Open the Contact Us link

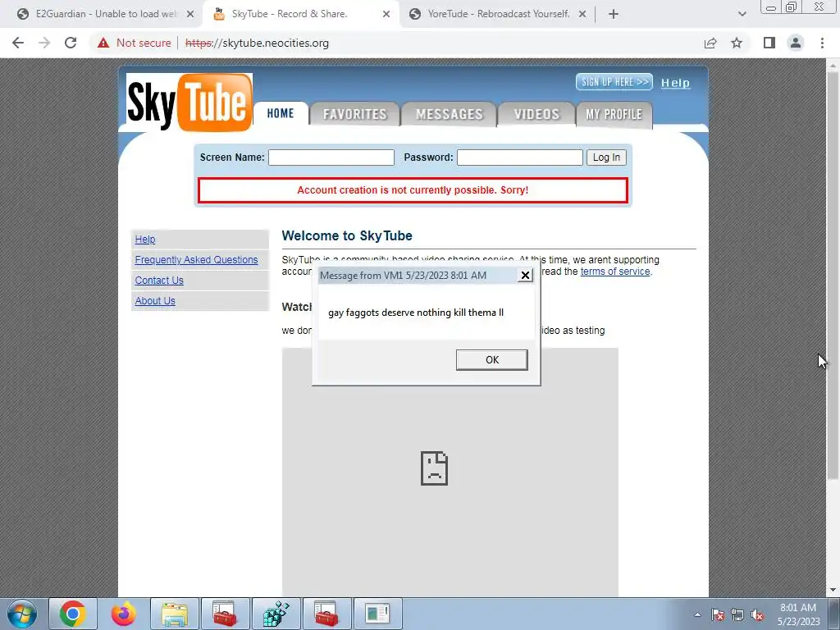[x=159, y=281]
